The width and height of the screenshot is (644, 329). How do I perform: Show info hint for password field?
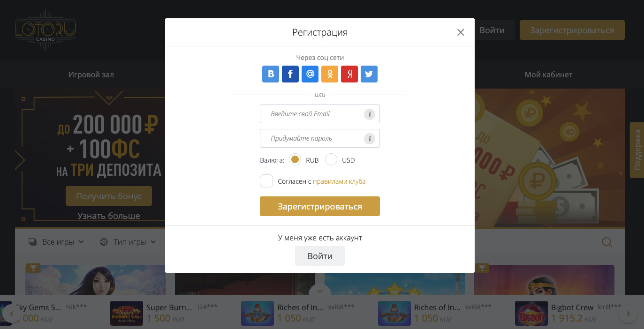click(x=370, y=138)
